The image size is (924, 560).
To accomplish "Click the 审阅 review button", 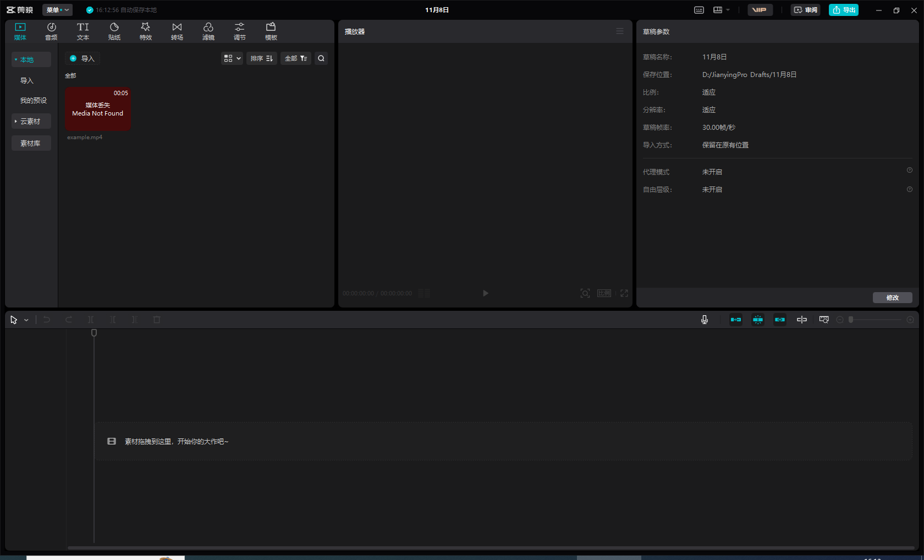I will point(805,10).
